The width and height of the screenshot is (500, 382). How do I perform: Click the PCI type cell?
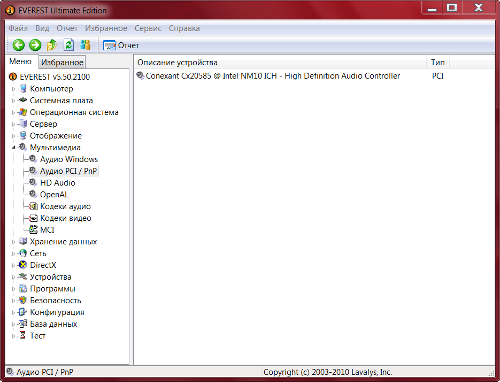[x=438, y=76]
